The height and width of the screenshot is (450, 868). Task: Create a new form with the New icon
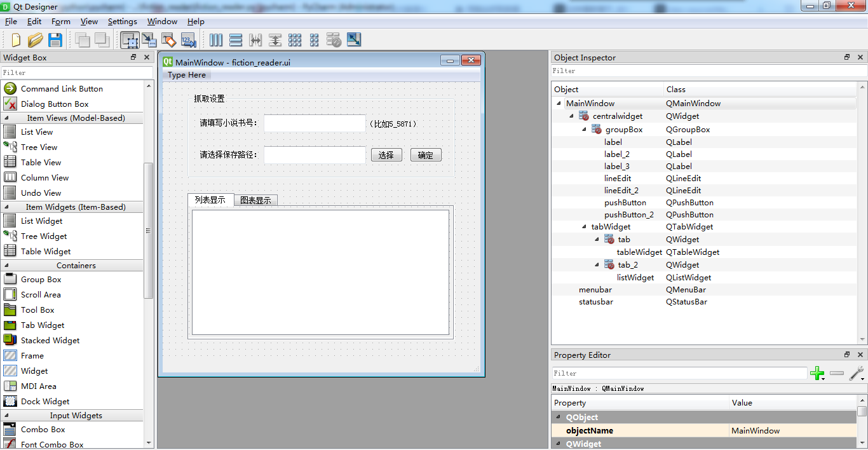pyautogui.click(x=15, y=40)
